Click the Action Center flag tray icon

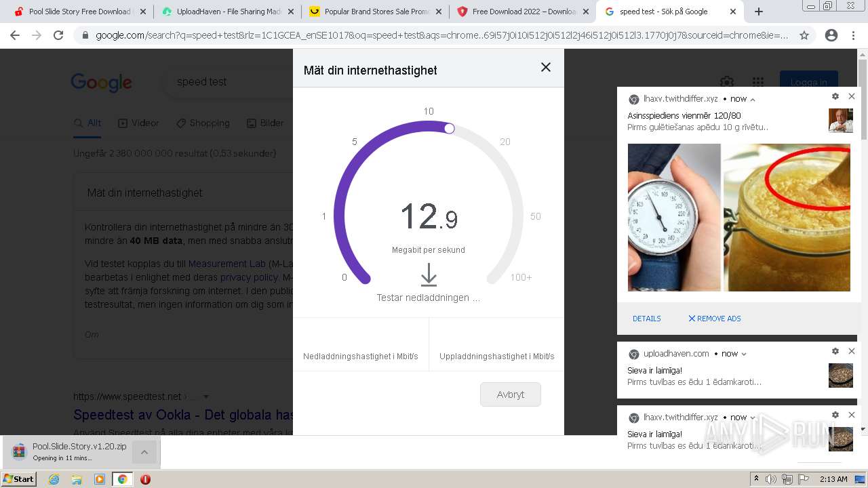pyautogui.click(x=804, y=479)
